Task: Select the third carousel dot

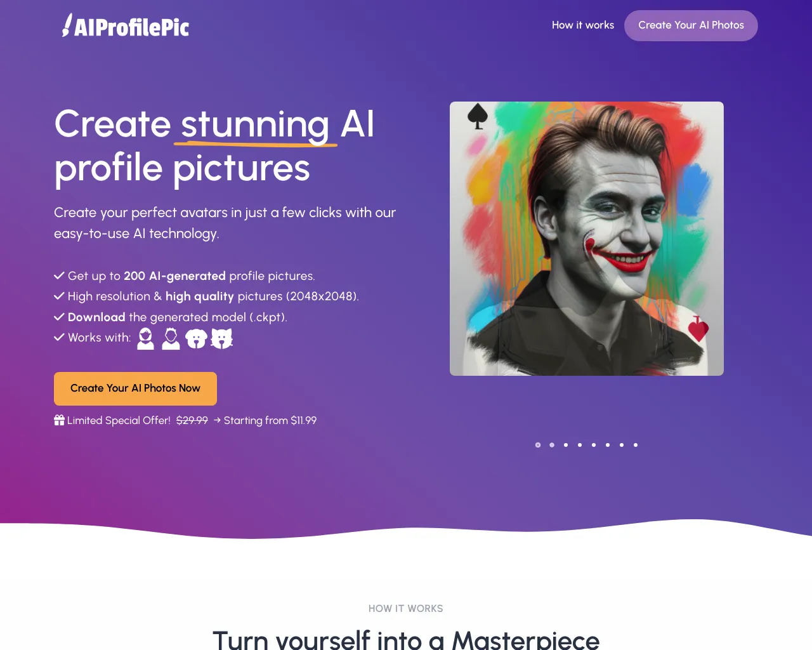Action: point(566,445)
